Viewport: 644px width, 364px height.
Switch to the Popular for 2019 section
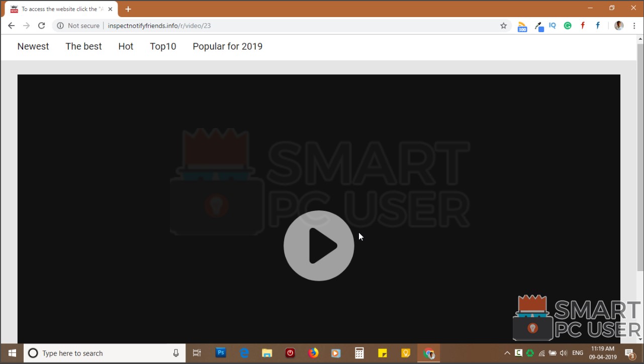coord(227,46)
